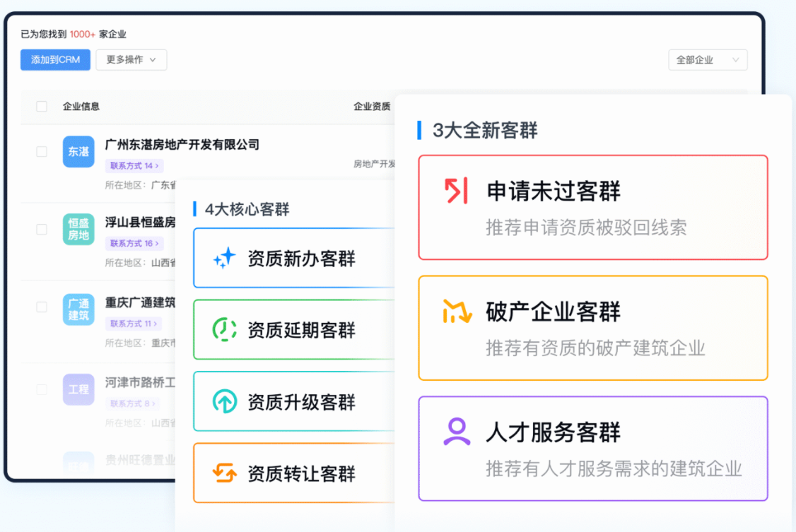Open 广州东湛房地产开发有限公司 company link
This screenshot has width=796, height=532.
(x=182, y=145)
